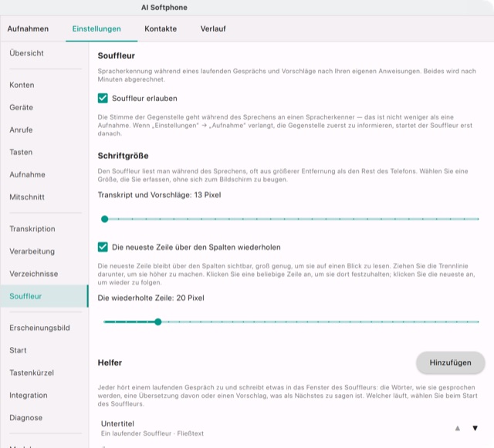Click the Hinzufügen button
The height and width of the screenshot is (448, 494).
(450, 362)
